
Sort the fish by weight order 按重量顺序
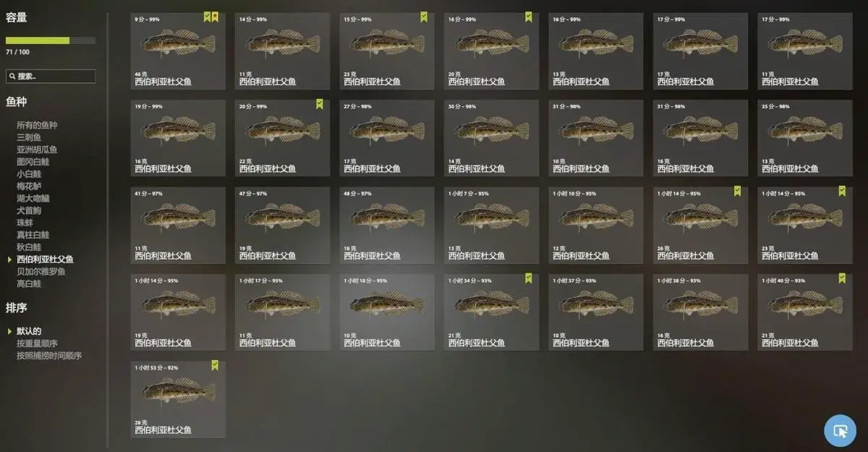pyautogui.click(x=37, y=344)
